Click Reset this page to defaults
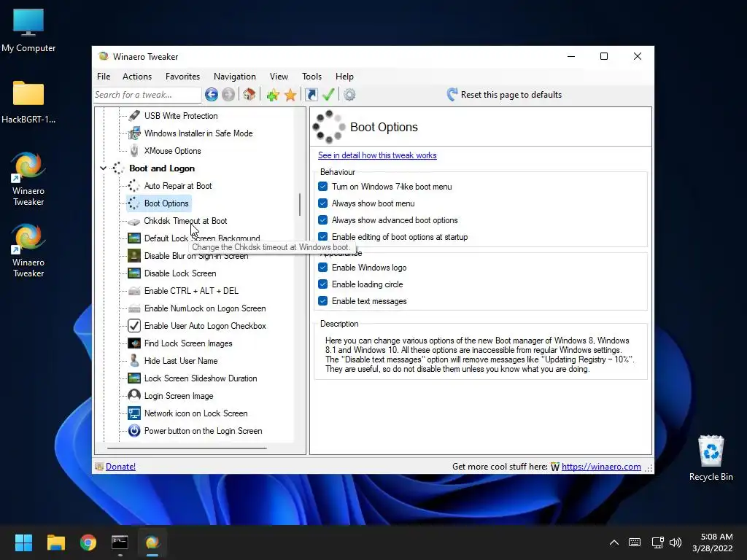Image resolution: width=747 pixels, height=560 pixels. tap(505, 95)
